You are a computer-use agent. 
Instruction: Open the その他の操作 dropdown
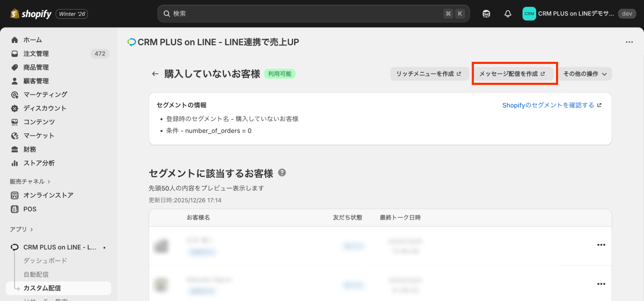click(x=585, y=74)
